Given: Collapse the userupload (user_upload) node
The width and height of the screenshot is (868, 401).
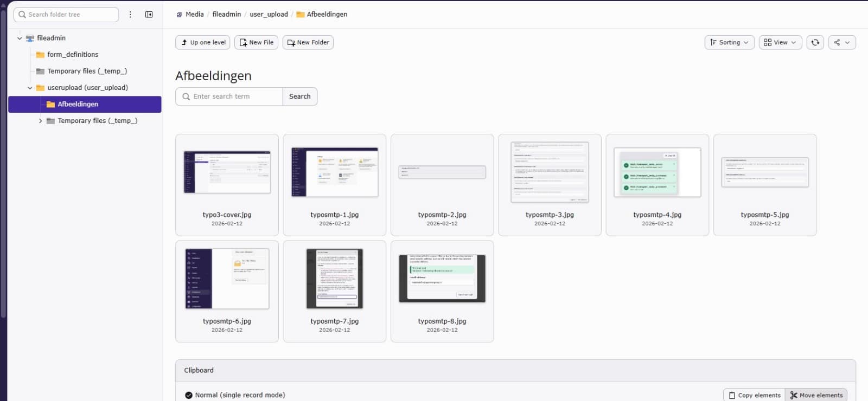Looking at the screenshot, I should point(30,88).
